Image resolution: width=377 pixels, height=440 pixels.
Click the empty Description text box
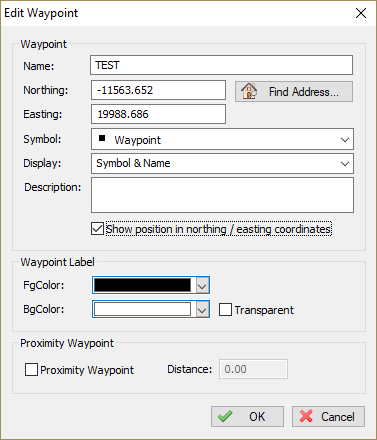click(x=222, y=195)
